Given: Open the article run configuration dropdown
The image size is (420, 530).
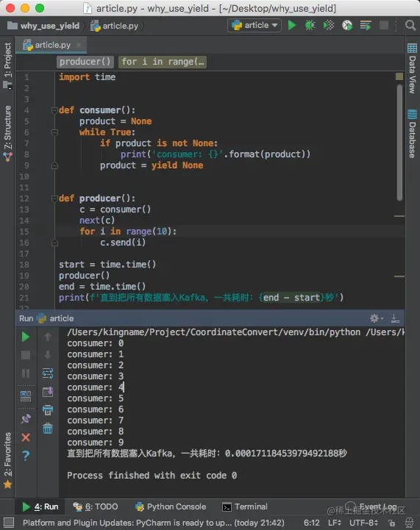Looking at the screenshot, I should pos(255,25).
